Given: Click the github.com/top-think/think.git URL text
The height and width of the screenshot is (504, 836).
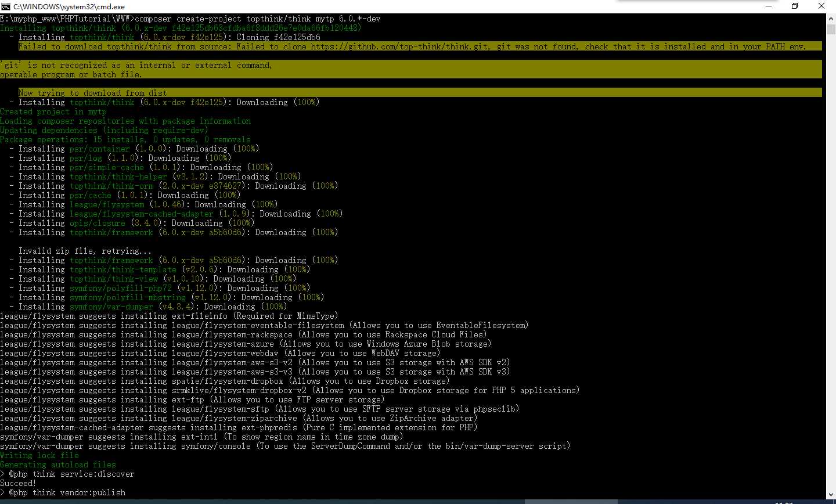Looking at the screenshot, I should point(400,46).
